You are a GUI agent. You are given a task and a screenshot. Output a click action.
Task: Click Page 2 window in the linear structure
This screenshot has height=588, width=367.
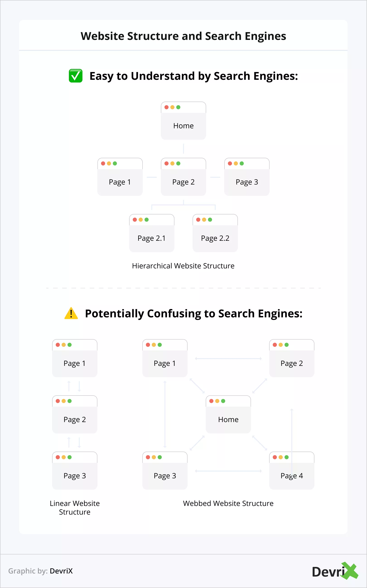pos(75,414)
